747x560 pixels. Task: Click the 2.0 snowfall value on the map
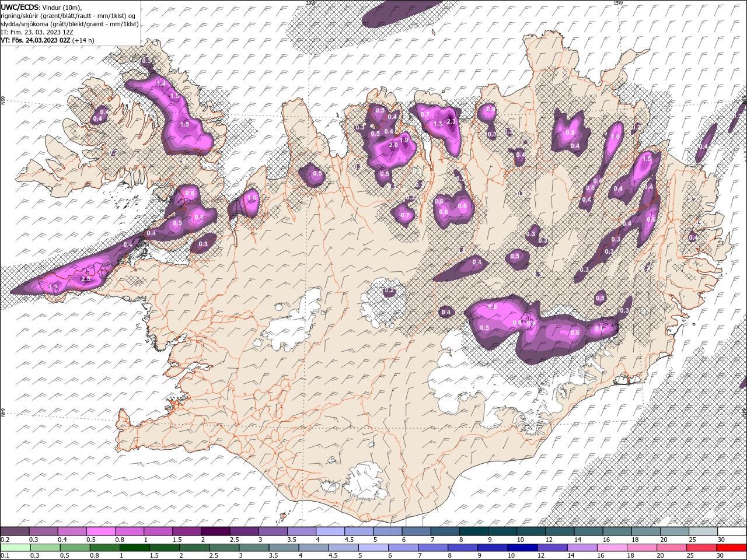(393, 145)
